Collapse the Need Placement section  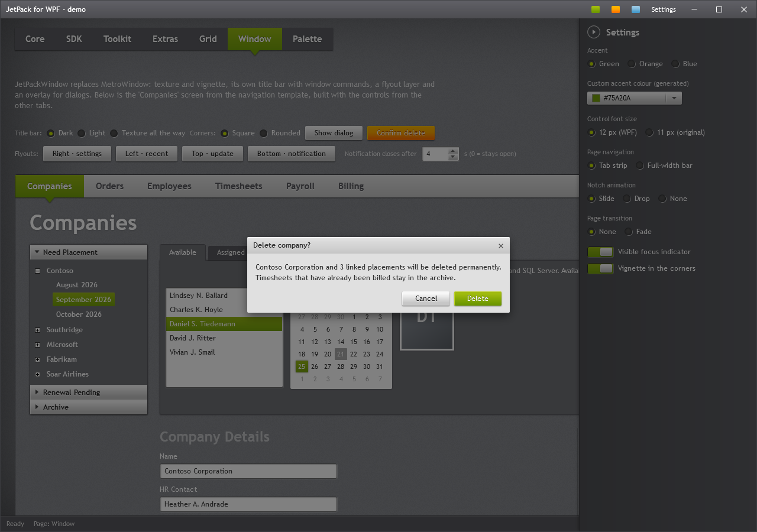click(89, 252)
